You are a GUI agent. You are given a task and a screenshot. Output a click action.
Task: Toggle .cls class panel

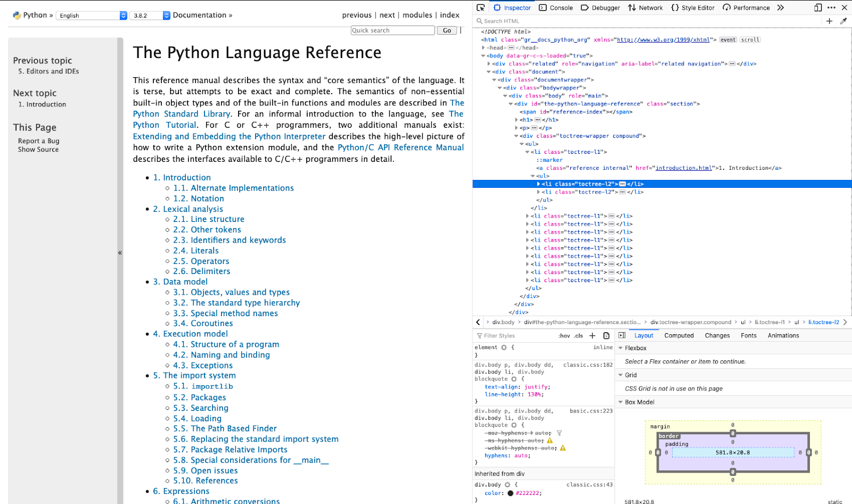pyautogui.click(x=578, y=336)
